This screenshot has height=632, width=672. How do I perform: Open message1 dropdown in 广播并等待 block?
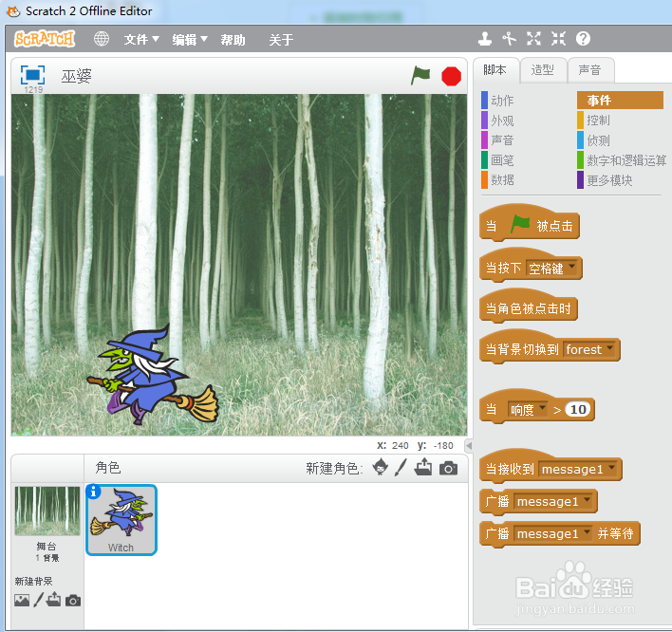click(553, 533)
